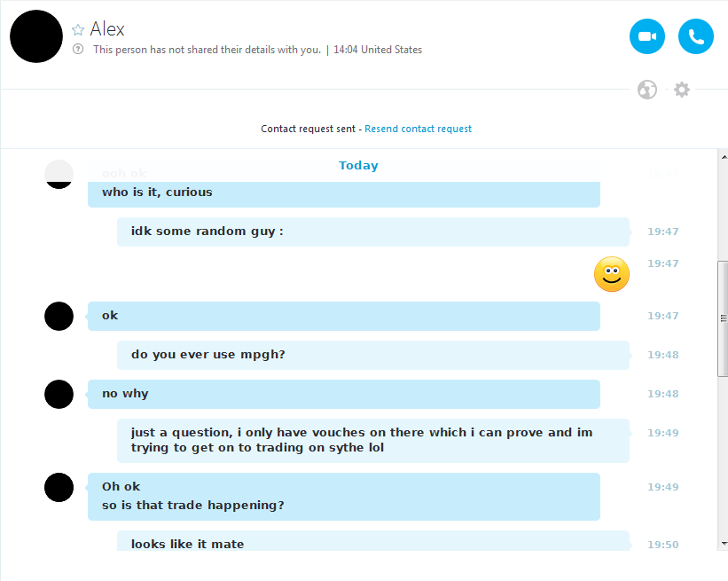Click the Today date header
The image size is (728, 581).
click(358, 166)
